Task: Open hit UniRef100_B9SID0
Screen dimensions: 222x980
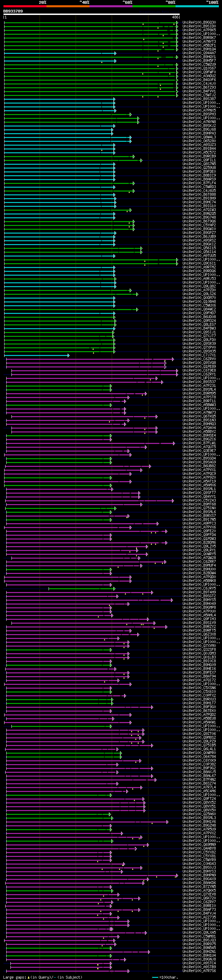Action: point(199,26)
